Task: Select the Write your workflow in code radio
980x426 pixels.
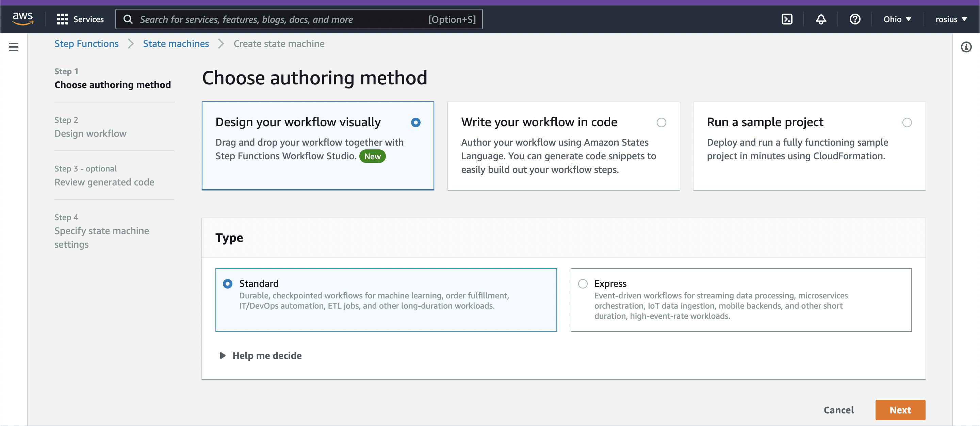Action: coord(661,122)
